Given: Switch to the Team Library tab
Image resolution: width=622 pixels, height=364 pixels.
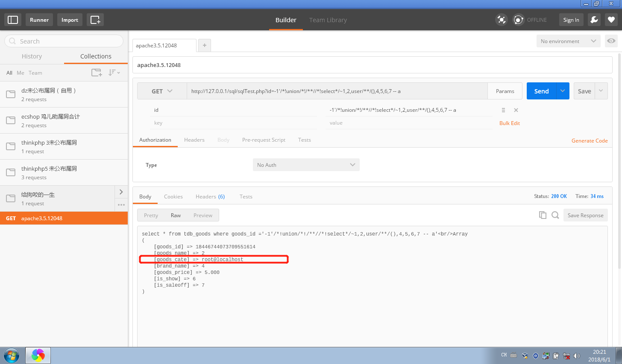Looking at the screenshot, I should 328,20.
